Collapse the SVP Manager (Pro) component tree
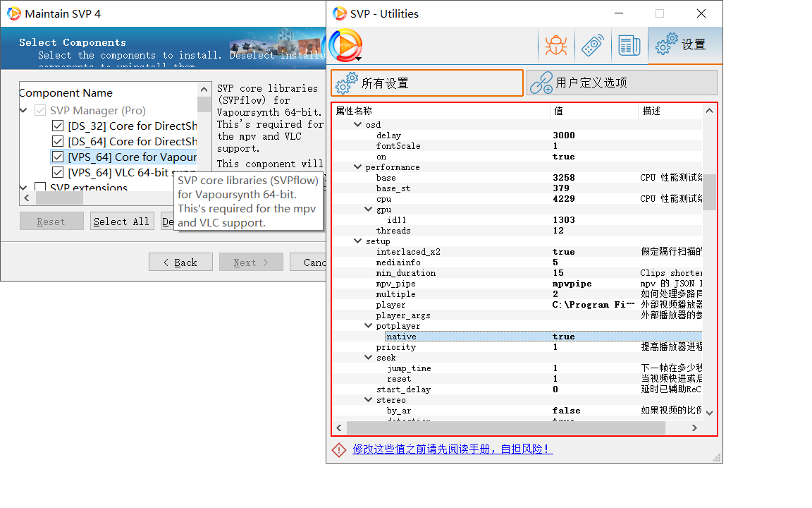812x508 pixels. pos(24,111)
